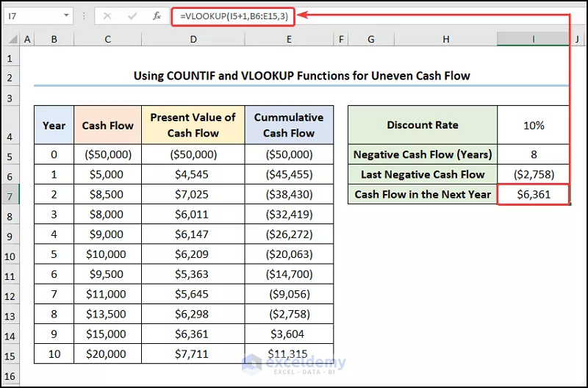Select column H header

[446, 39]
